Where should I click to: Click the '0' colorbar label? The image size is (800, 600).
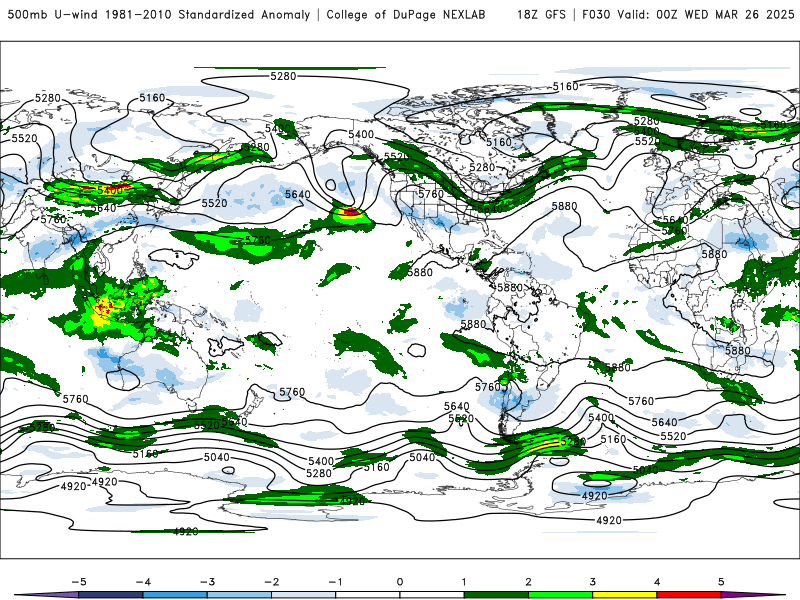(x=400, y=582)
